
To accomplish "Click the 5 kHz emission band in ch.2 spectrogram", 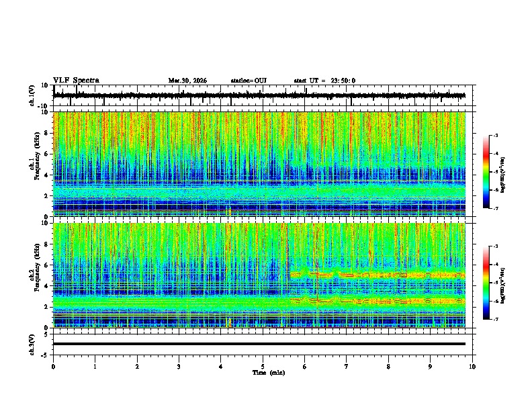I will 378,275.
